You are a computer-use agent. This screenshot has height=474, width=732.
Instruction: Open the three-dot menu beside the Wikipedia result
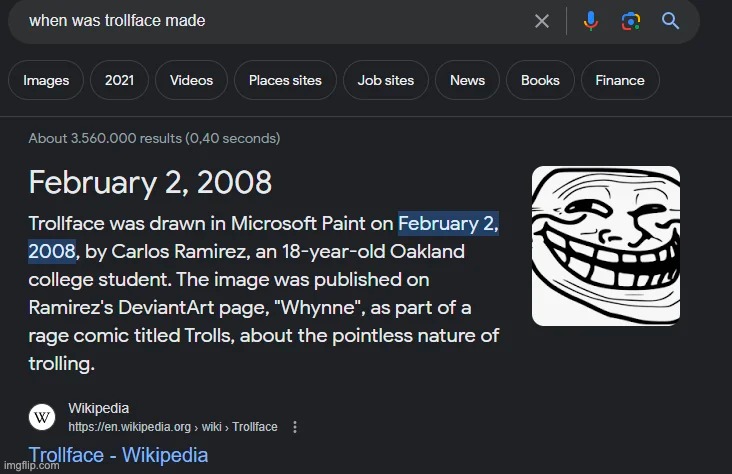point(294,427)
